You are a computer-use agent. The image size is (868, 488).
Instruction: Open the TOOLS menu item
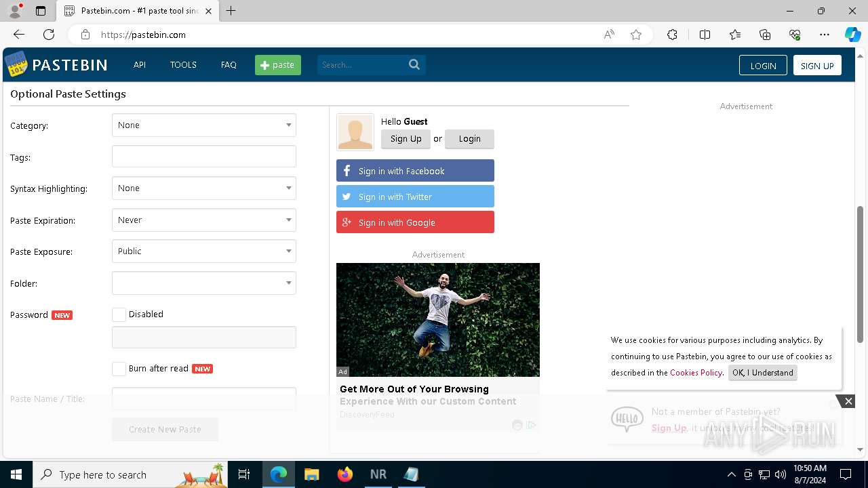tap(183, 65)
